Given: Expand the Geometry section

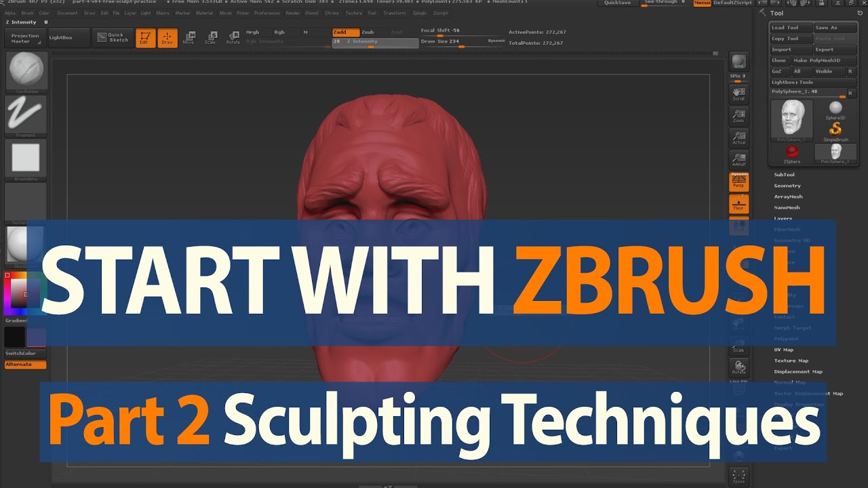Looking at the screenshot, I should point(787,185).
